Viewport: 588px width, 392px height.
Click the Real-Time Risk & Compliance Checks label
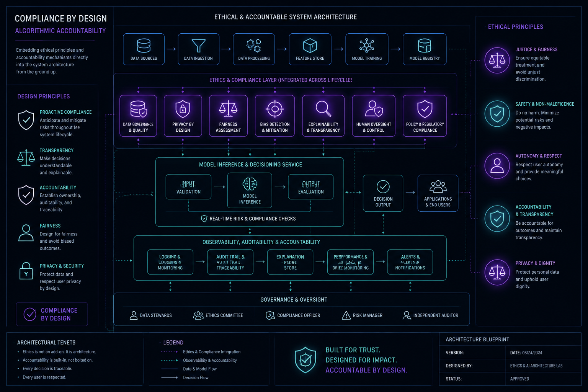coord(253,219)
